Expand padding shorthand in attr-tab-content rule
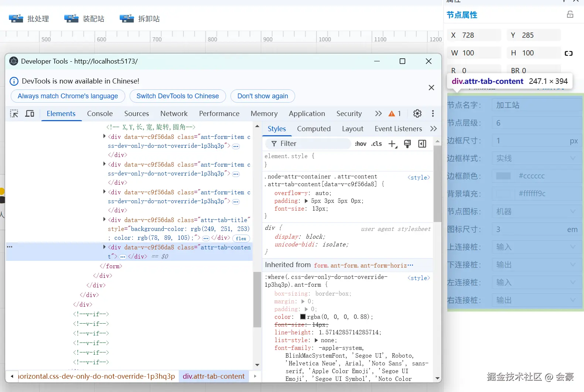The image size is (584, 392). click(306, 201)
